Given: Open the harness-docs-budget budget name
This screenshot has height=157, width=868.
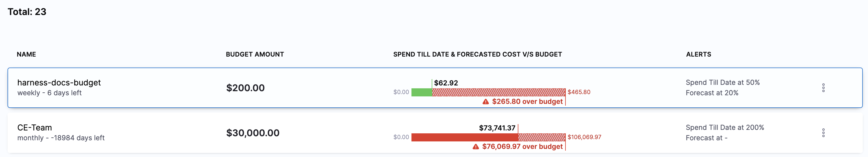Looking at the screenshot, I should 59,83.
